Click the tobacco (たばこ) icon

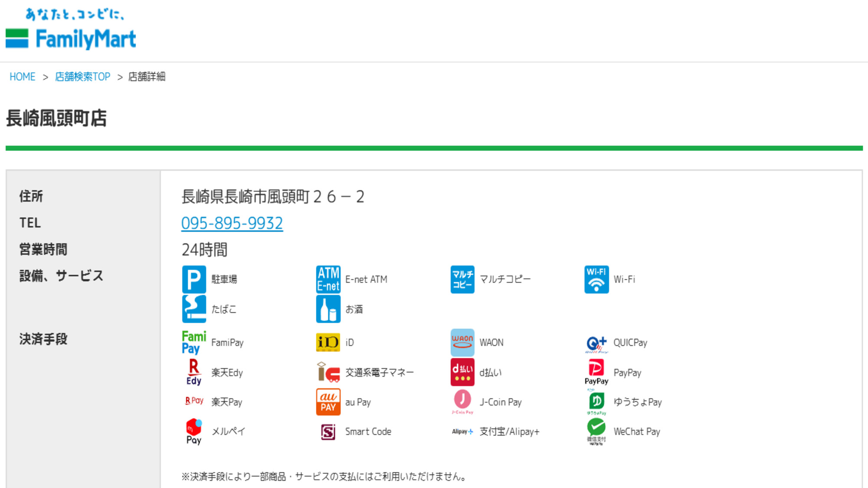pyautogui.click(x=194, y=309)
